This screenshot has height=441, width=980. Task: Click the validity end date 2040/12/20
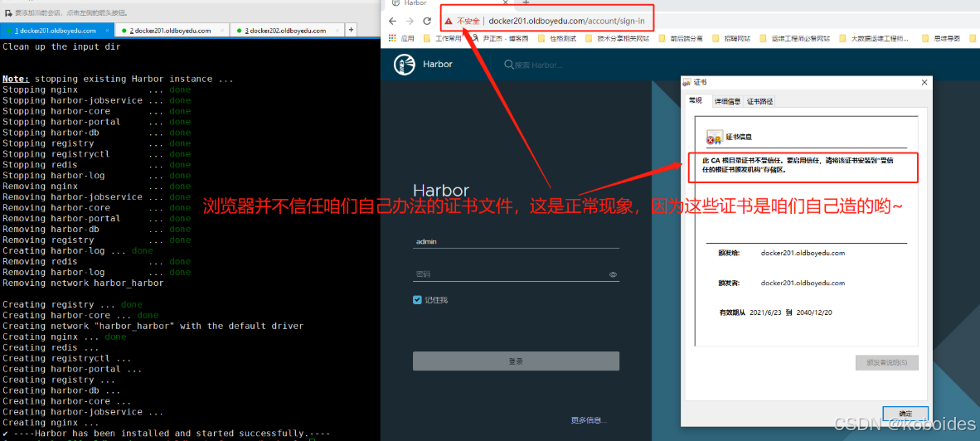tap(814, 312)
